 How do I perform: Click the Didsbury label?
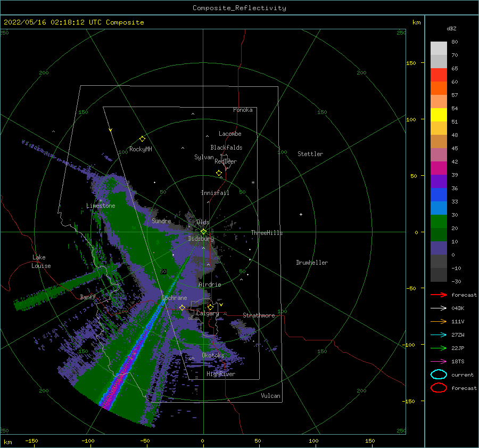pyautogui.click(x=201, y=239)
